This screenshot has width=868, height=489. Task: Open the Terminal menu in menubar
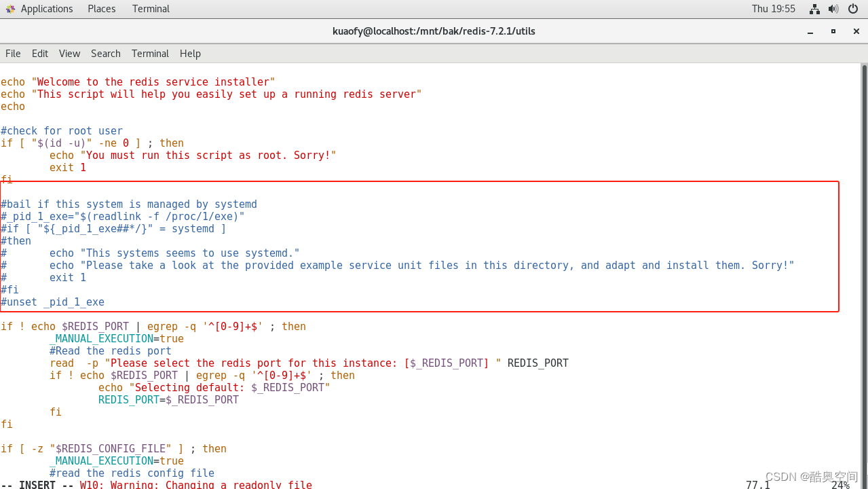coord(150,54)
